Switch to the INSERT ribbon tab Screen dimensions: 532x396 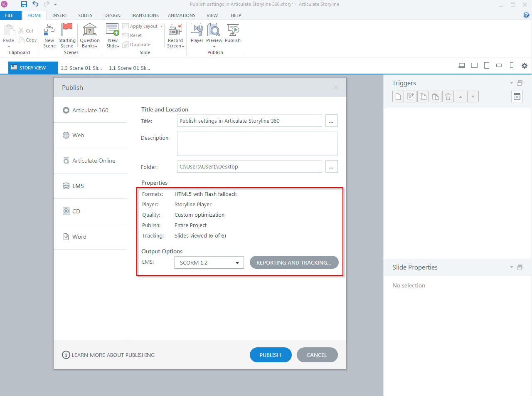[x=59, y=15]
